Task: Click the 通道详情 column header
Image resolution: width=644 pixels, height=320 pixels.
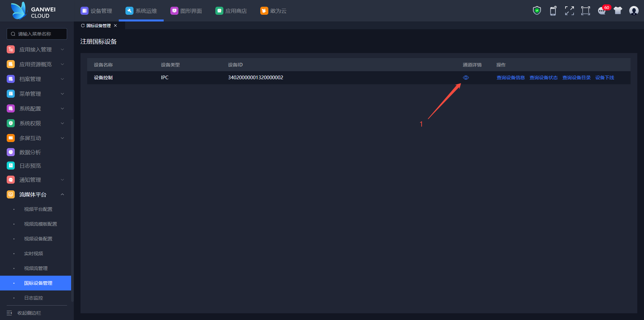Action: pyautogui.click(x=472, y=65)
